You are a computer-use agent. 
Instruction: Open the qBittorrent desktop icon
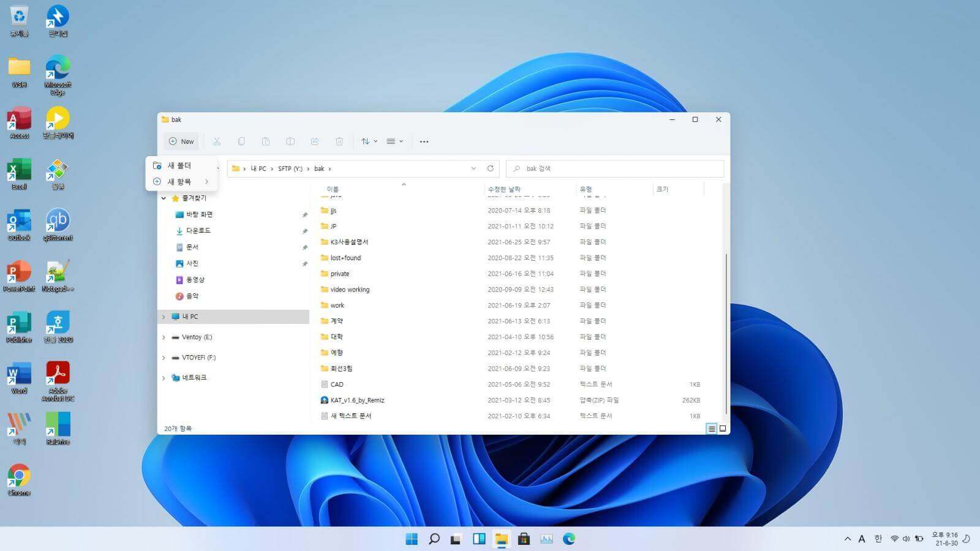point(58,225)
